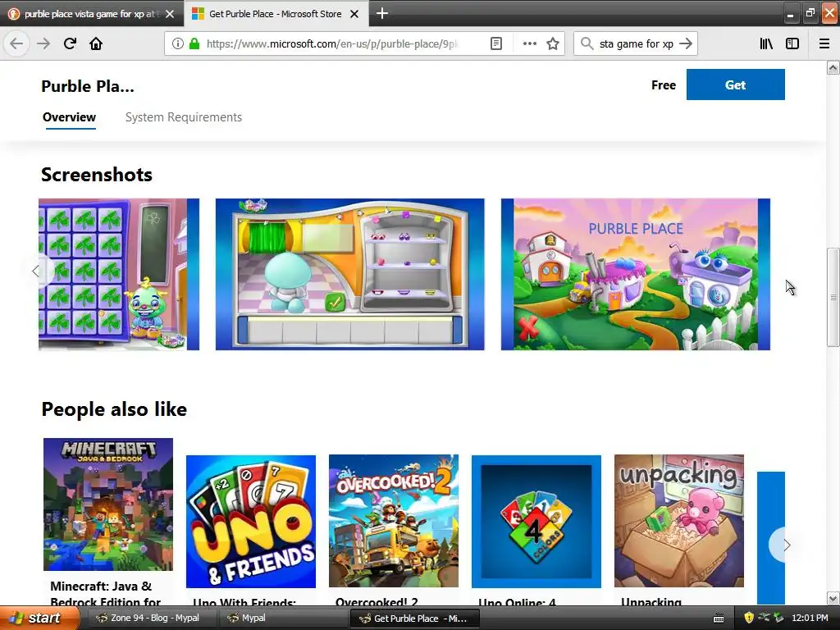
Task: Close the purble place vista game tab
Action: (170, 14)
